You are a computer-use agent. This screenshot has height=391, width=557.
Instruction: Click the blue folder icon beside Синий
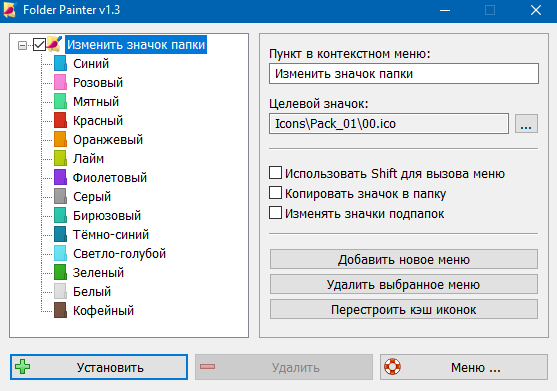pyautogui.click(x=60, y=64)
